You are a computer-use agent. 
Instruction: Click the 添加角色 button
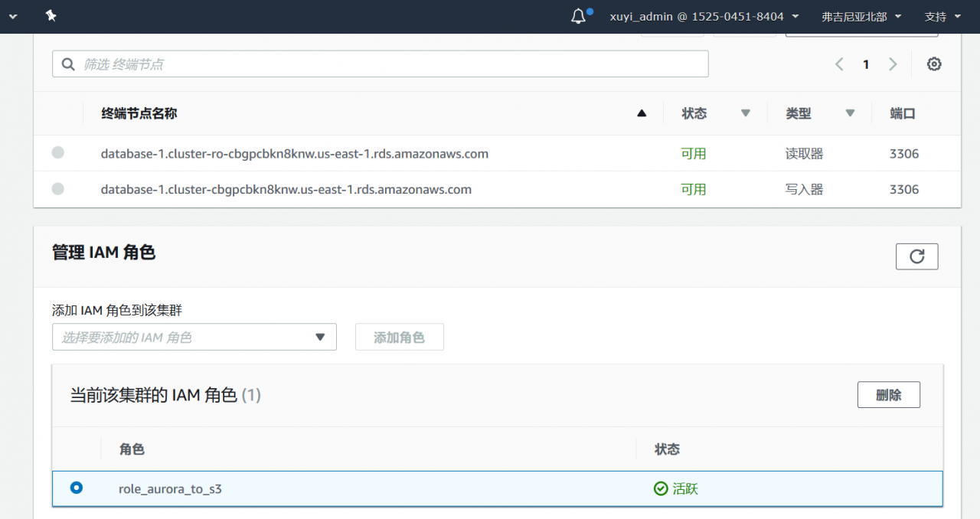pos(400,338)
